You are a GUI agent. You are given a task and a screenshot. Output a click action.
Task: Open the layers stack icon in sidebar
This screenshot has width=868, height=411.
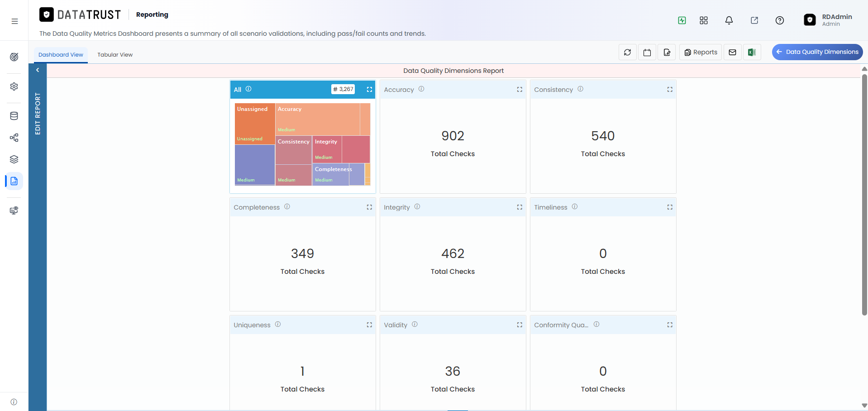(14, 159)
